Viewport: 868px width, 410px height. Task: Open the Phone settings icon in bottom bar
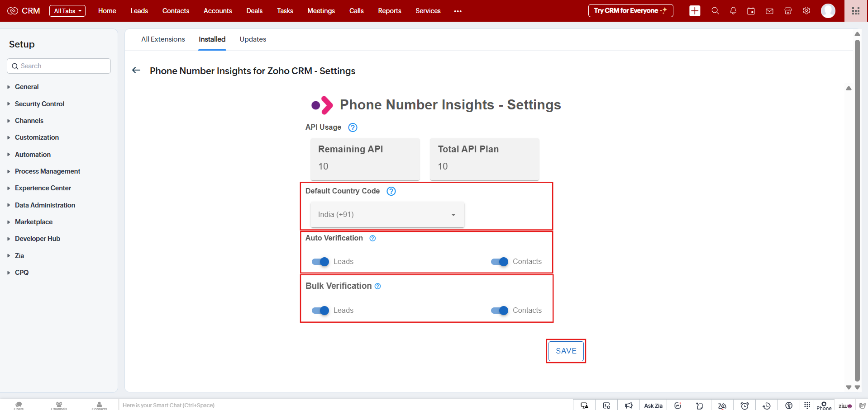824,405
